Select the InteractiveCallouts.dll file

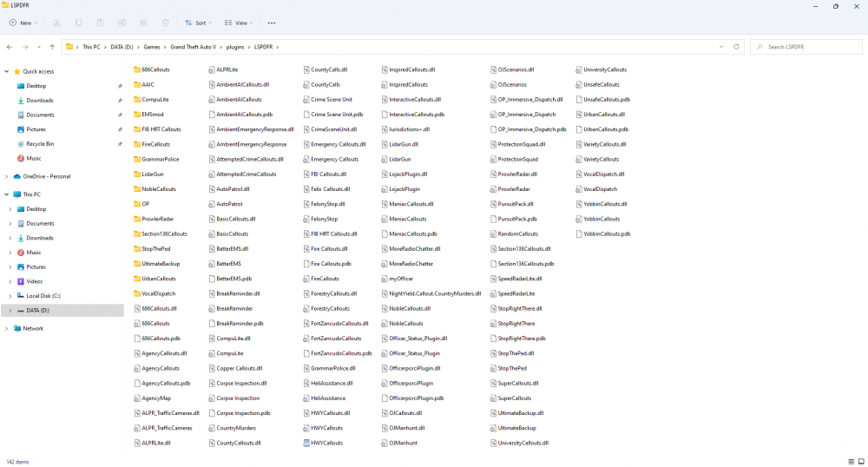click(411, 100)
